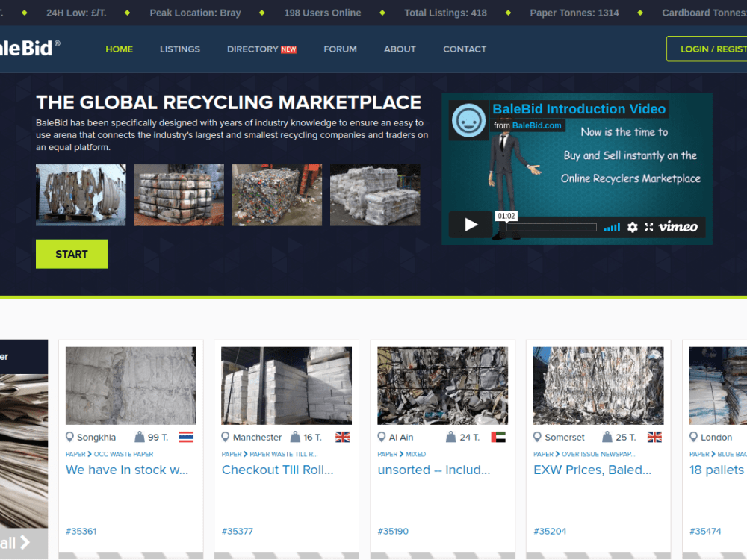Click the green START button
Image resolution: width=747 pixels, height=560 pixels.
(72, 254)
